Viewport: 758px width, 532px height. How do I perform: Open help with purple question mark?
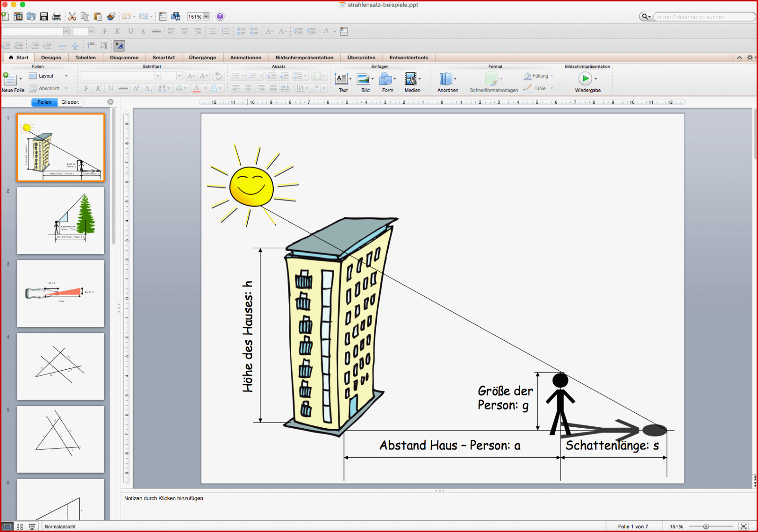(x=220, y=16)
